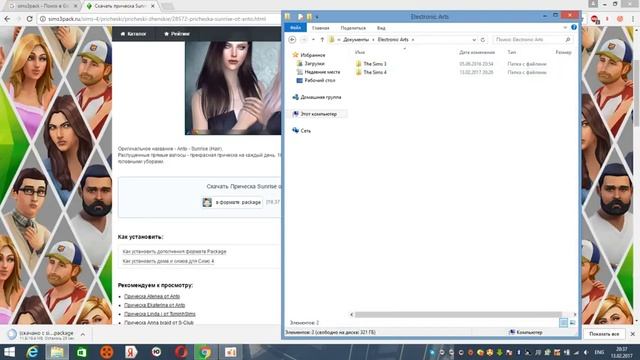The image size is (640, 360).
Task: Go up one folder level in Explorer
Action: pyautogui.click(x=322, y=40)
